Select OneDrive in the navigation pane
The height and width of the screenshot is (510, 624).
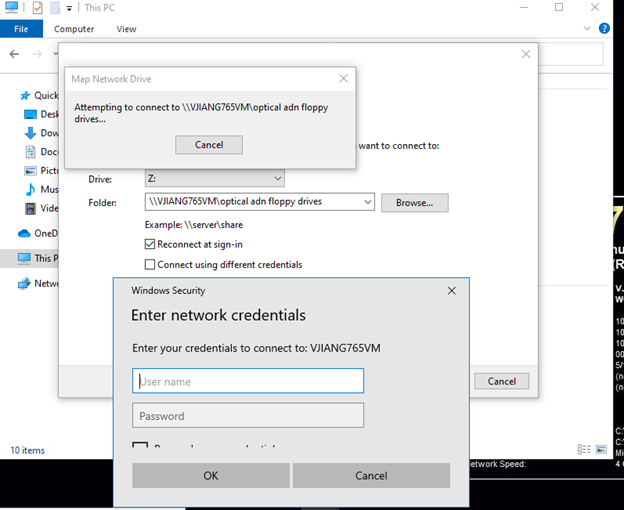coord(38,233)
